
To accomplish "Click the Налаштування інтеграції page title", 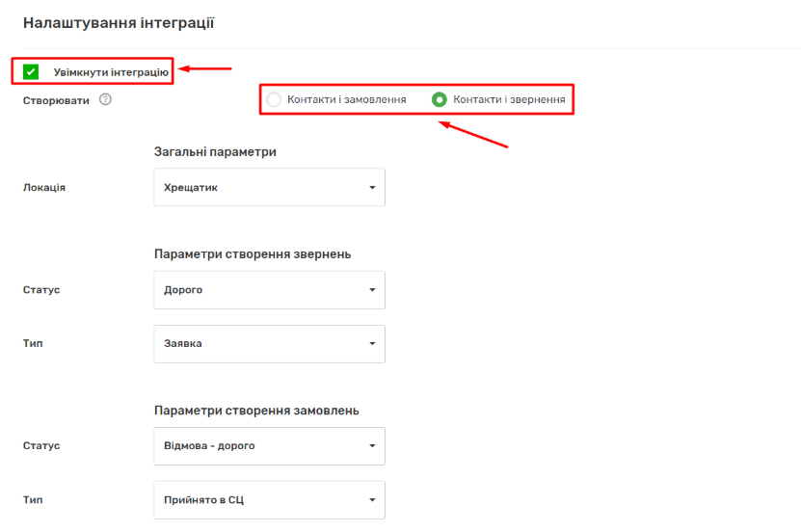I will pyautogui.click(x=118, y=22).
